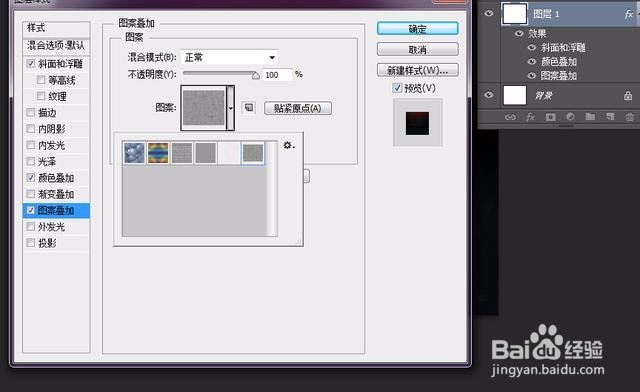Image resolution: width=640 pixels, height=392 pixels.
Task: Open the 混合模式 dropdown showing 正常
Action: (229, 57)
